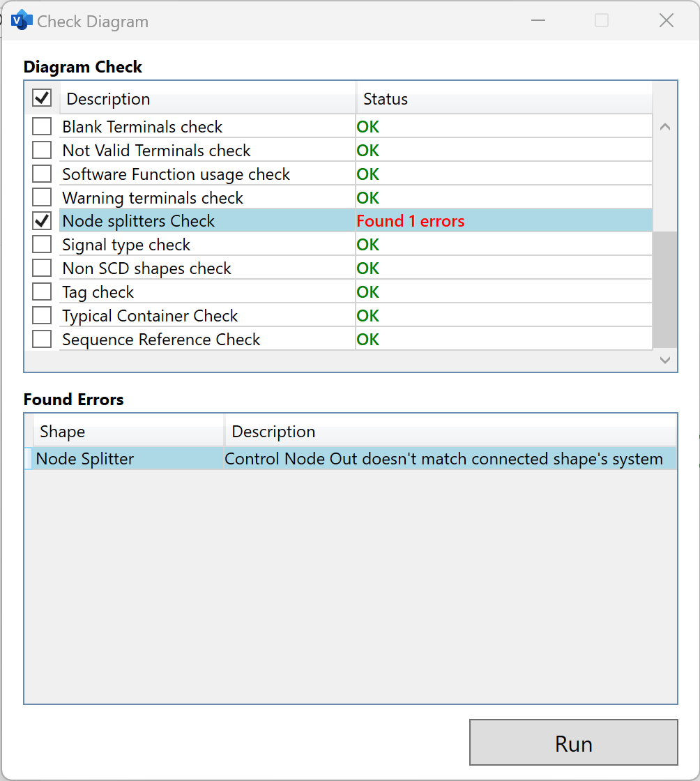Viewport: 700px width, 781px height.
Task: Check the Not Valid Terminals check box
Action: pos(42,150)
